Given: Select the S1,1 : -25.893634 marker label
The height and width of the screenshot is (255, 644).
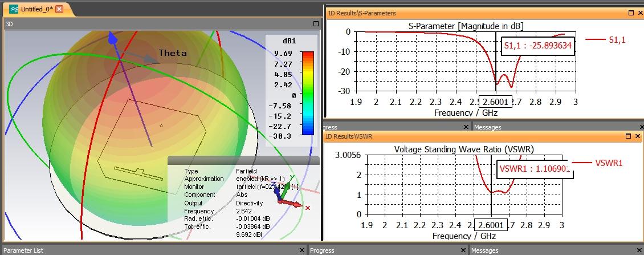Looking at the screenshot, I should 538,46.
